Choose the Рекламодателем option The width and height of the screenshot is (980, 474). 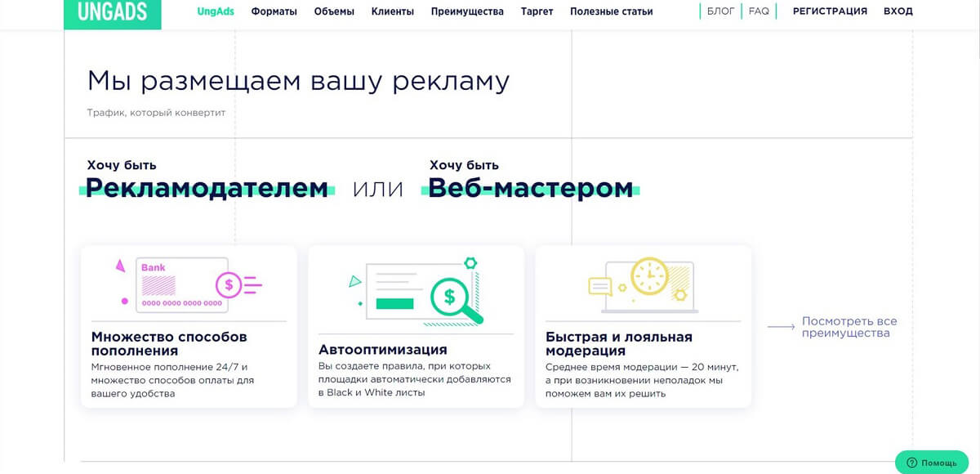coord(207,188)
